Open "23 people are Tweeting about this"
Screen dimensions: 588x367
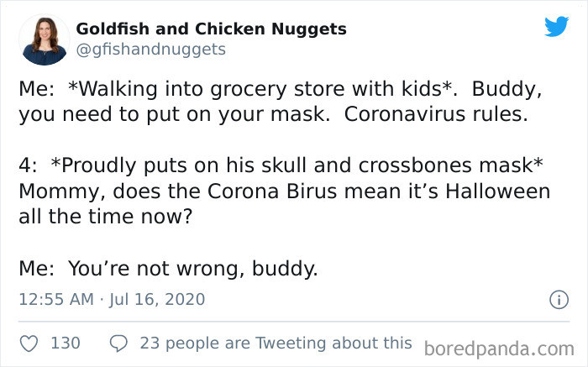(276, 343)
